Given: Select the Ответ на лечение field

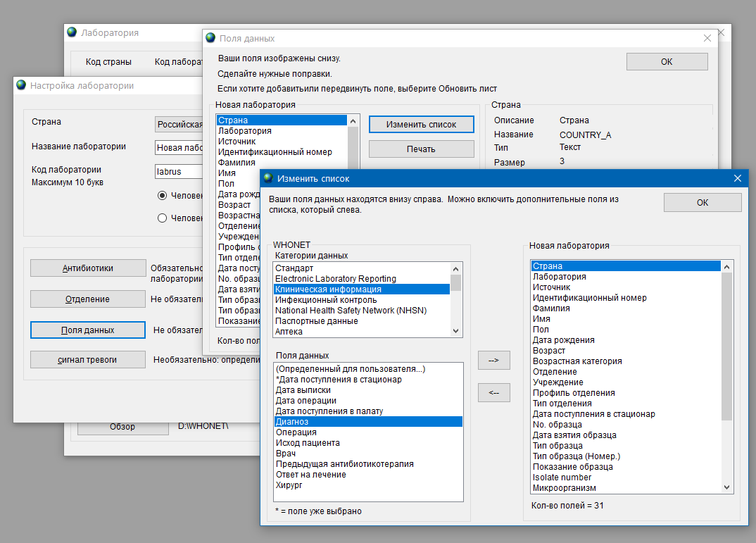Looking at the screenshot, I should click(368, 475).
